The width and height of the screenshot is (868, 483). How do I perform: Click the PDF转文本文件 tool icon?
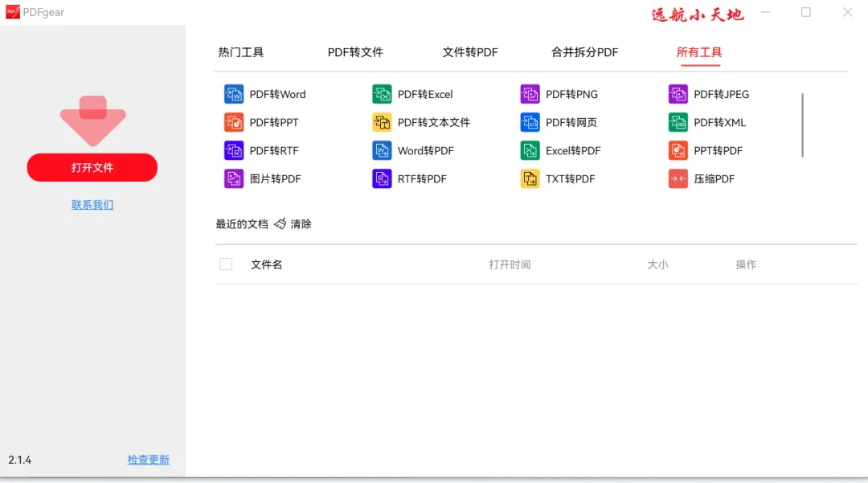(x=382, y=122)
